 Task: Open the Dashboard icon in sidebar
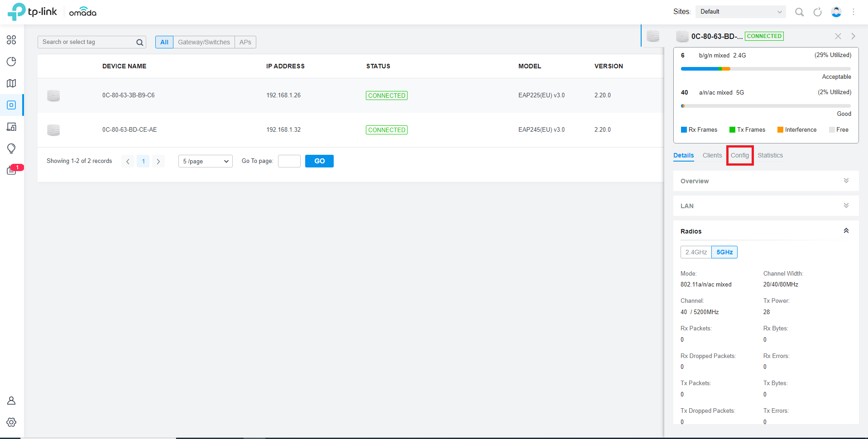click(x=11, y=40)
